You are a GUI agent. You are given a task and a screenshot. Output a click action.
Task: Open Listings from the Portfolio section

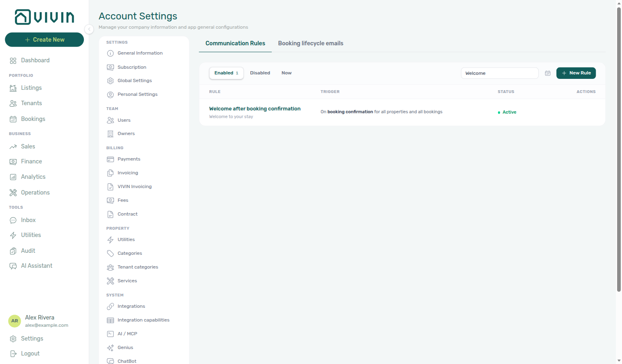click(x=31, y=88)
